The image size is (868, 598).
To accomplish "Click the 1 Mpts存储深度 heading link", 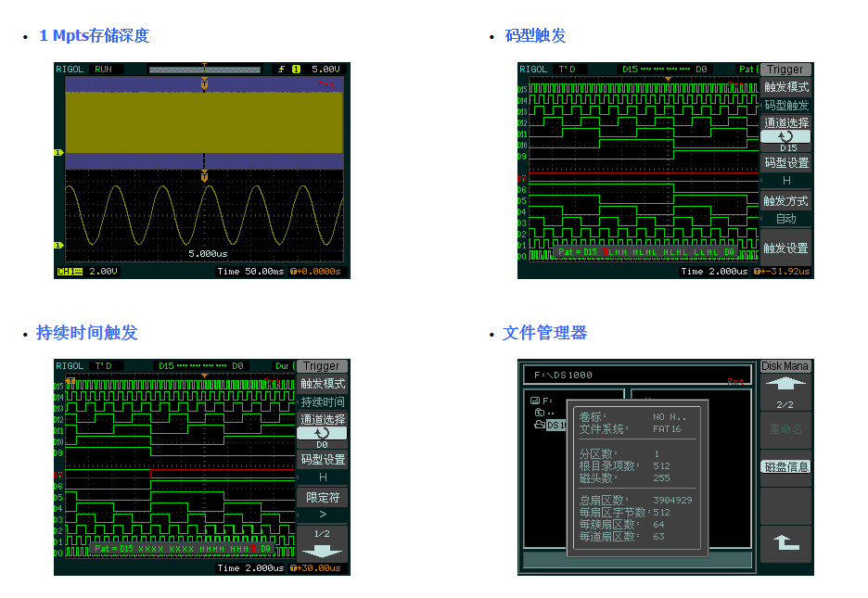I will [x=94, y=36].
